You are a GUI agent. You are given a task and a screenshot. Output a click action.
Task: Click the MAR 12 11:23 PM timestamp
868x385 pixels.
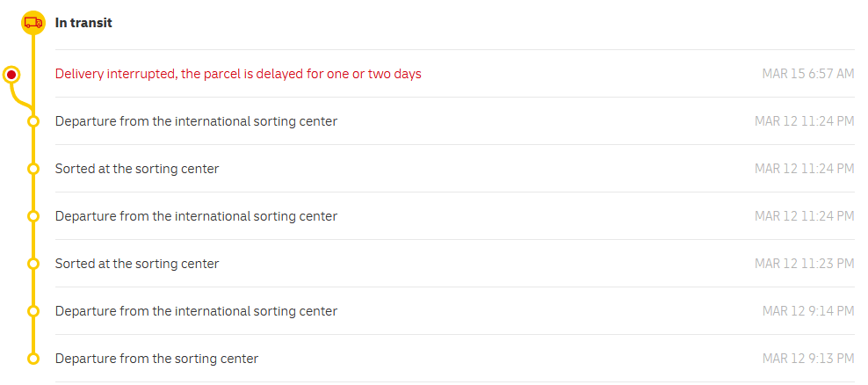804,264
